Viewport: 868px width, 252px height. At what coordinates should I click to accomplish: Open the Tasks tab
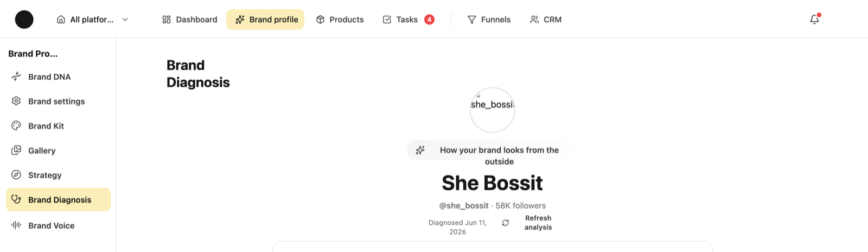(408, 20)
